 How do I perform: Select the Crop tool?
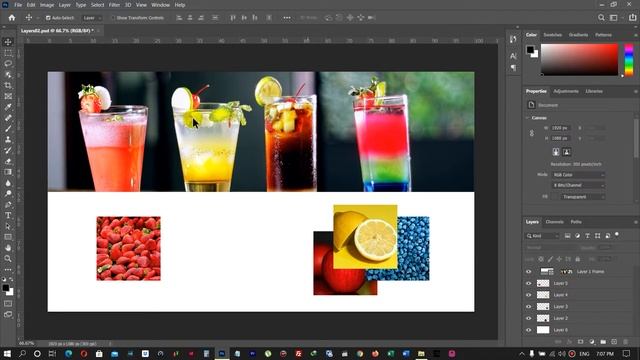click(x=8, y=85)
